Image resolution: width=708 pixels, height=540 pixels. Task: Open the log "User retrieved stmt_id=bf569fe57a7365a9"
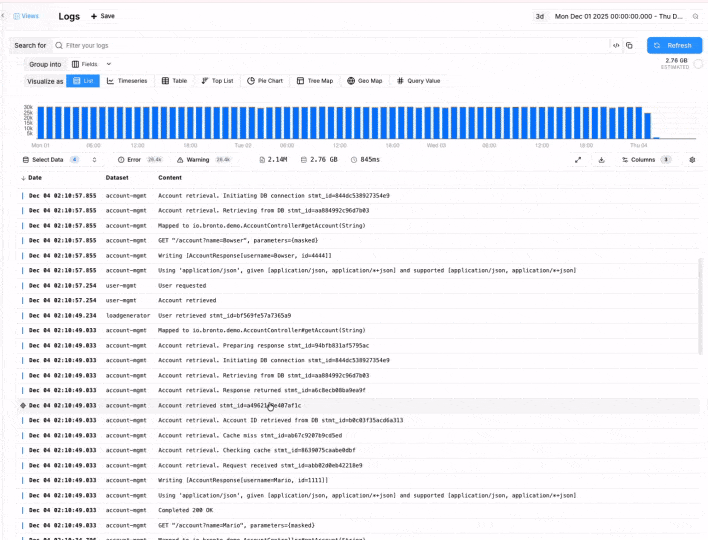[359, 316]
